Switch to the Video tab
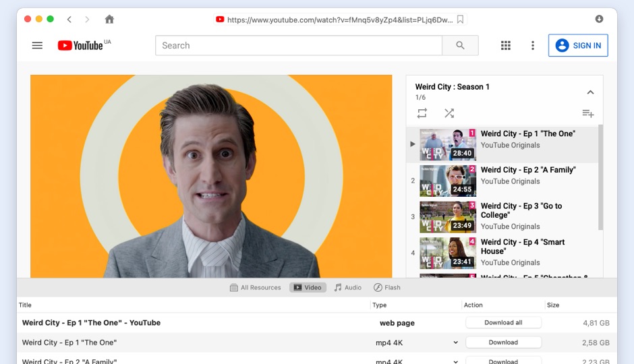Image resolution: width=634 pixels, height=364 pixels. (308, 288)
